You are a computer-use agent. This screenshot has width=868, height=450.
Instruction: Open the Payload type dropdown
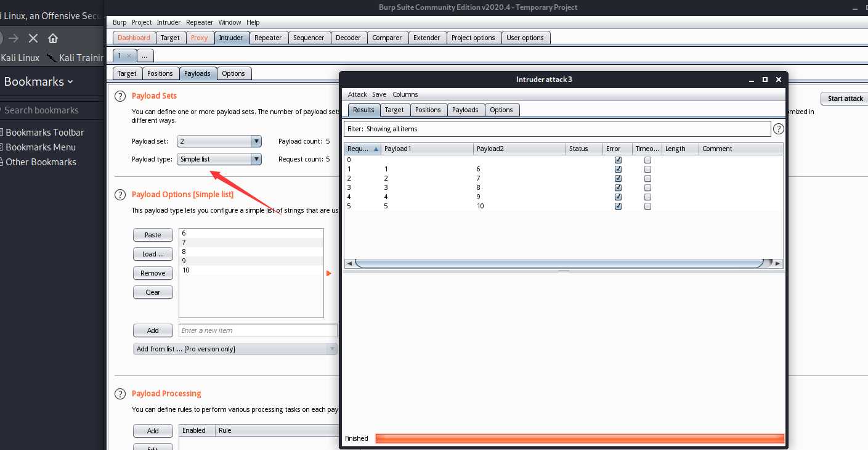[x=219, y=159]
